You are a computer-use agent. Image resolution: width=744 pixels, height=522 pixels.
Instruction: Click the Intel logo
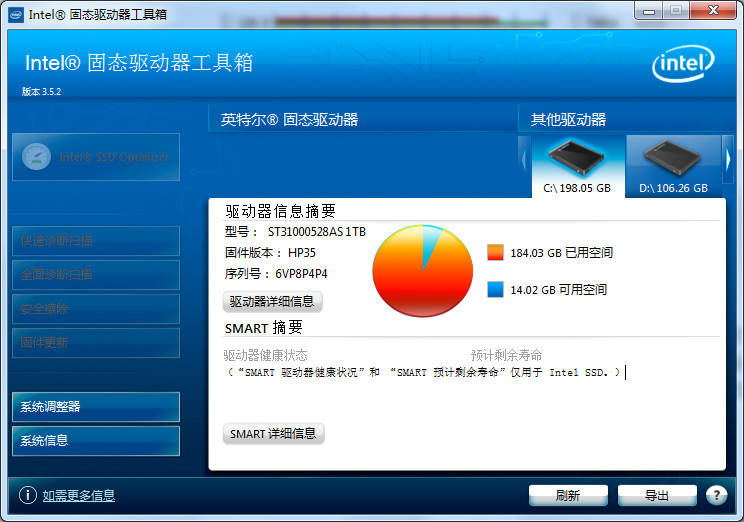(683, 66)
